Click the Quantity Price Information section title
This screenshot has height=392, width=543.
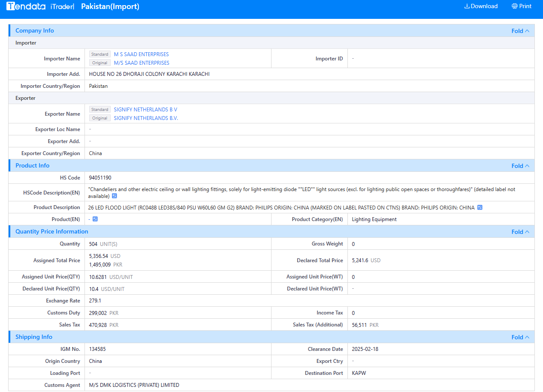(x=52, y=232)
